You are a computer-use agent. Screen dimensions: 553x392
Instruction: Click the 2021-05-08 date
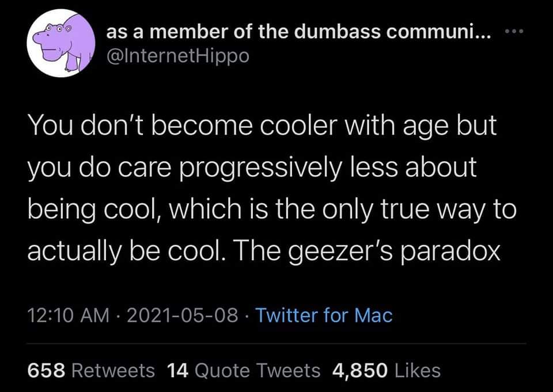[183, 315]
